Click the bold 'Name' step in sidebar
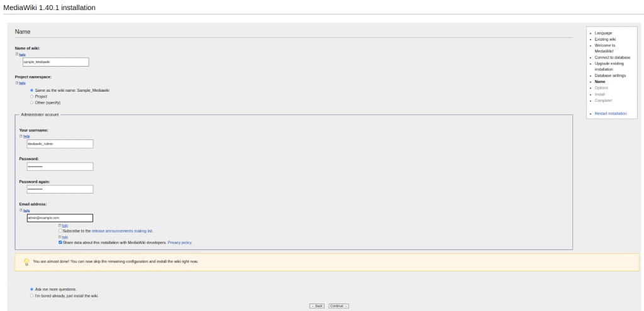 [x=599, y=82]
